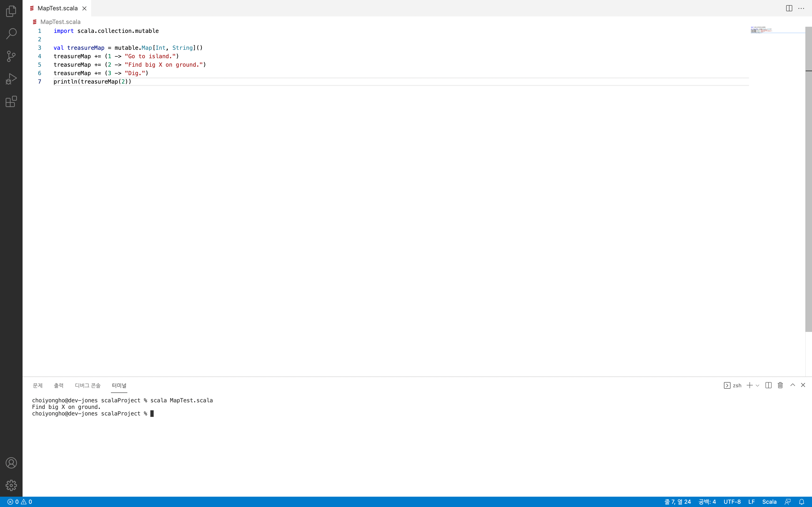The width and height of the screenshot is (812, 507).
Task: Open Accounts menu icon
Action: [11, 463]
